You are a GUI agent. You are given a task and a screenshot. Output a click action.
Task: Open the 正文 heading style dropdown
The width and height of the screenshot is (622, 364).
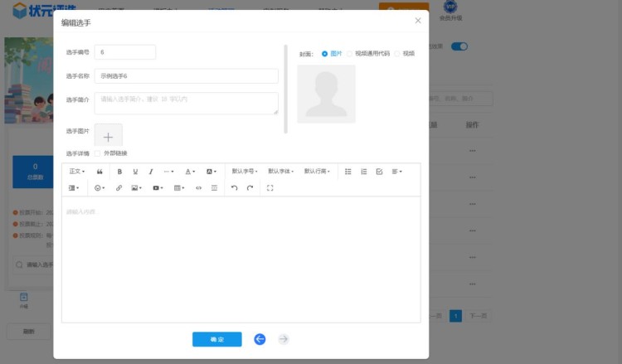(x=77, y=172)
